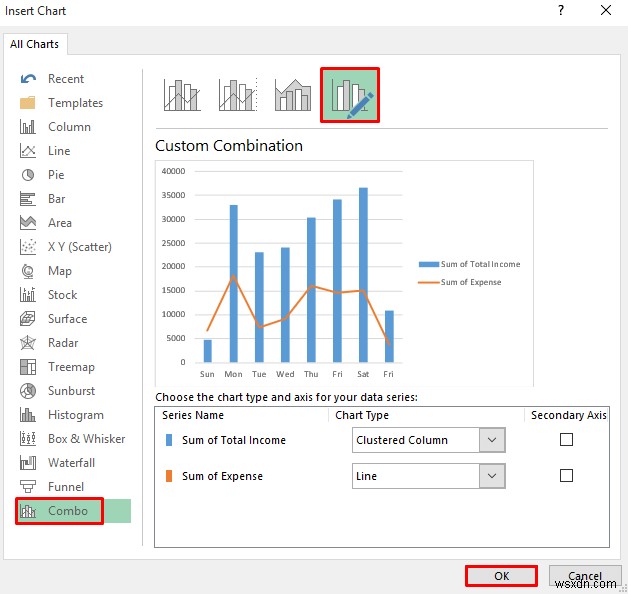Click the orange Sum of Expense swatch
628x594 pixels.
coord(169,476)
